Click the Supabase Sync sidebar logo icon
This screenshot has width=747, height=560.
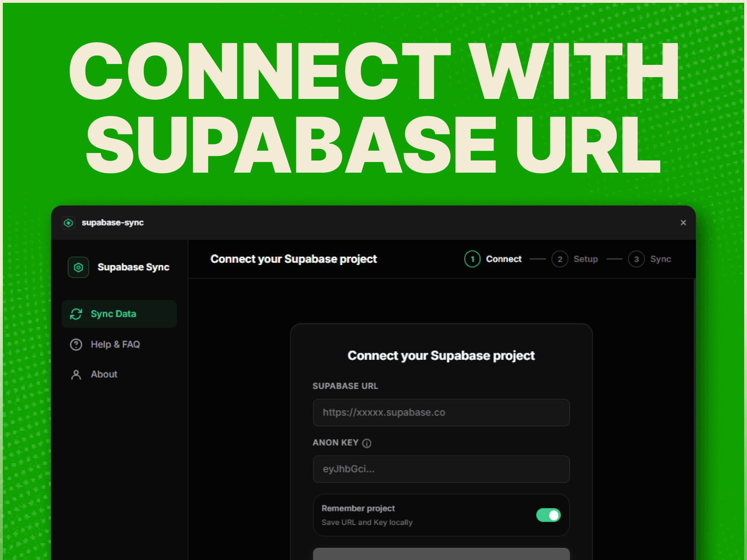click(78, 267)
